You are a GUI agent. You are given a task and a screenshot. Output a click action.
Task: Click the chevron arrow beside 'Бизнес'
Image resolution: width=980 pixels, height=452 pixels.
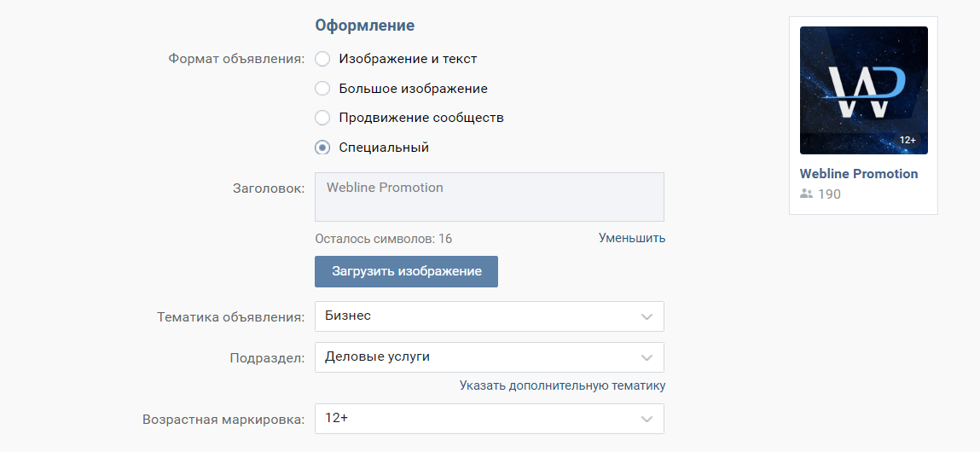point(647,316)
